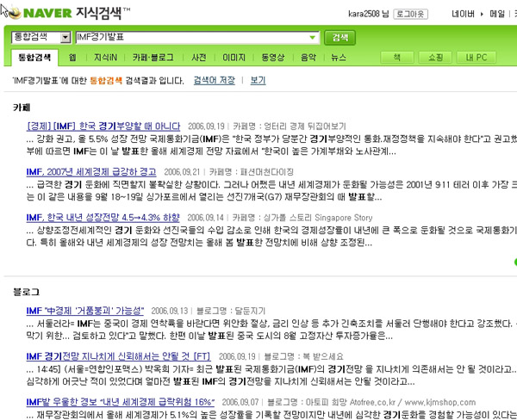The image size is (517, 420).
Task: Click the 블로그 section heading
Action: tap(26, 292)
